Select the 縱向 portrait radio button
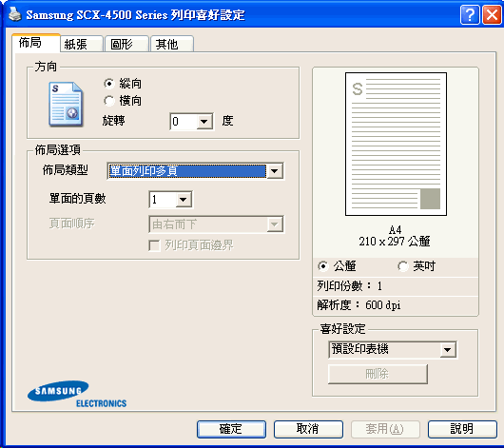Viewport: 504px width, 448px height. point(109,84)
